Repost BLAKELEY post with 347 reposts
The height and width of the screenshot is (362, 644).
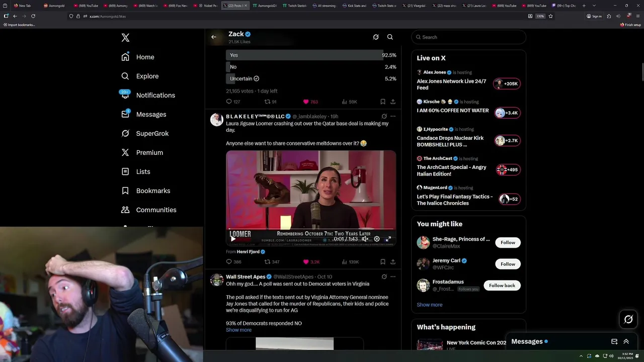click(x=272, y=262)
